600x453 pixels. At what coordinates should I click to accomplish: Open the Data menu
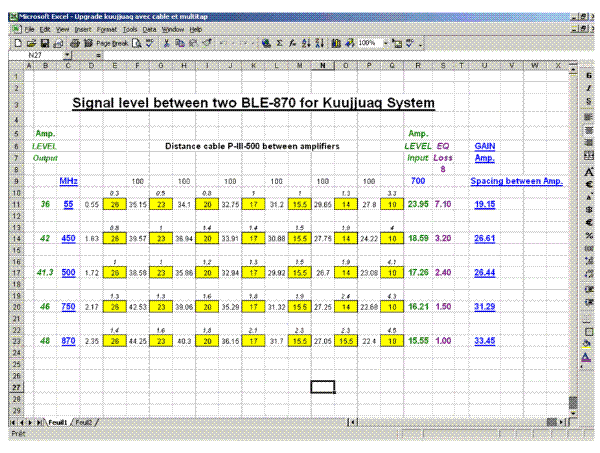[149, 29]
